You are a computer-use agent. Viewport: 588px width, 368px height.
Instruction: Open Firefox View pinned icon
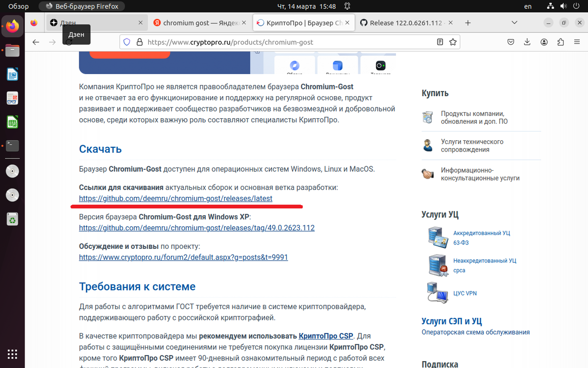pyautogui.click(x=34, y=23)
